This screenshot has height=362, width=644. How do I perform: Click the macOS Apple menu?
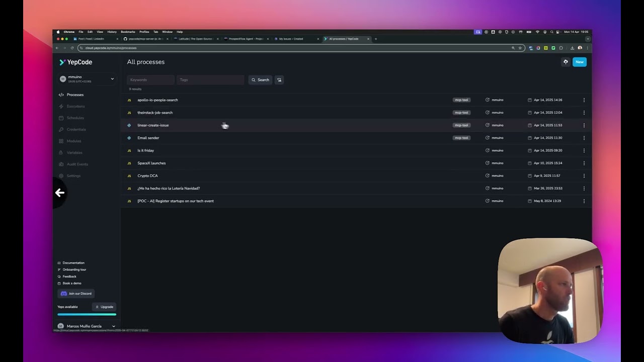pyautogui.click(x=58, y=32)
